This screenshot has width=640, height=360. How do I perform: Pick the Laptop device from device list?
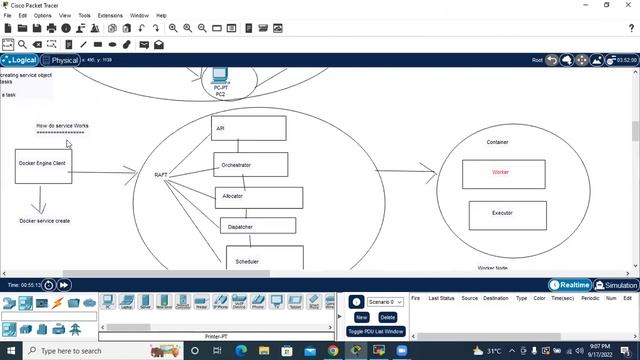[x=127, y=302]
